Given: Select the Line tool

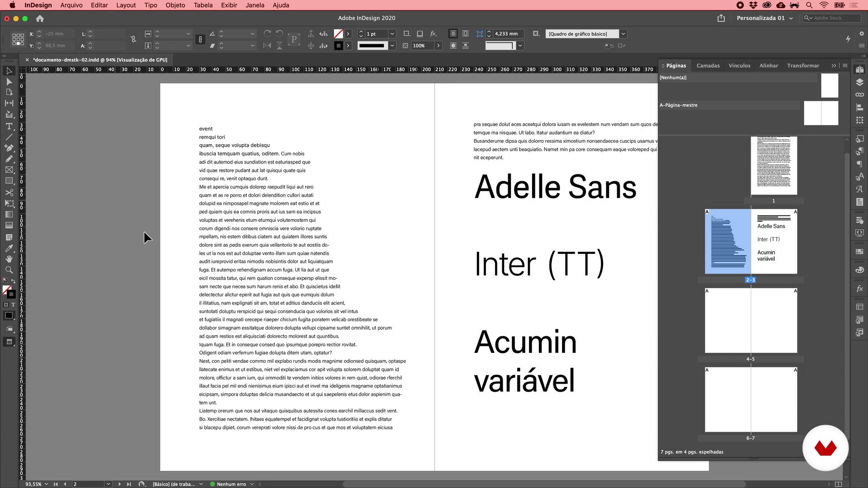Looking at the screenshot, I should click(9, 137).
